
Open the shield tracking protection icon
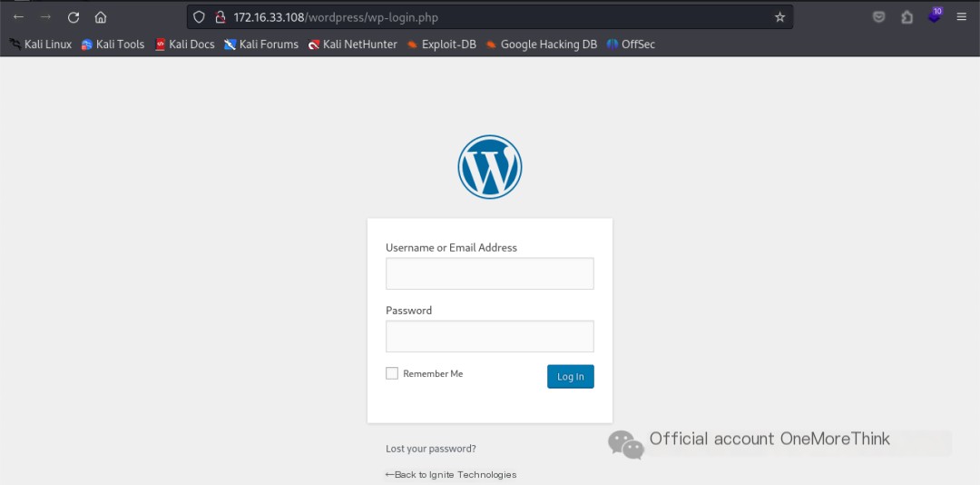(199, 17)
